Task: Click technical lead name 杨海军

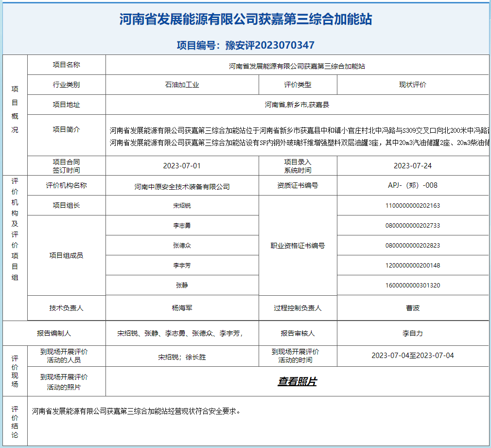Action: (182, 308)
